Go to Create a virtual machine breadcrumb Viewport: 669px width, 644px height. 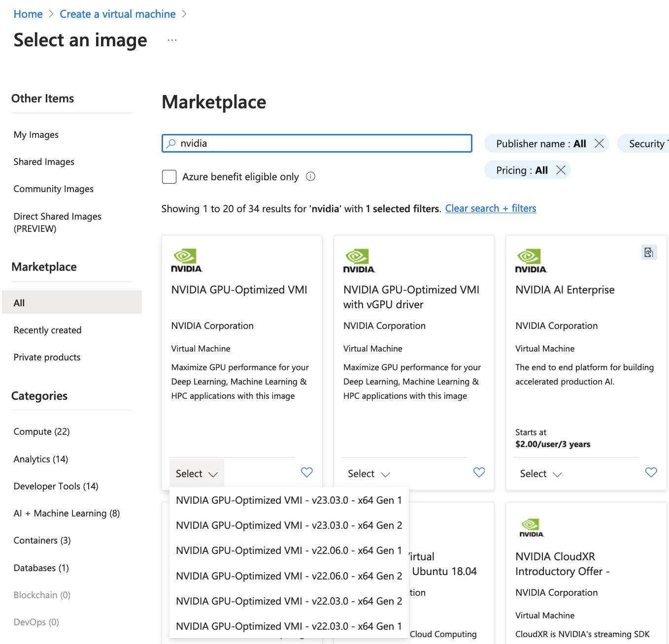click(x=118, y=14)
